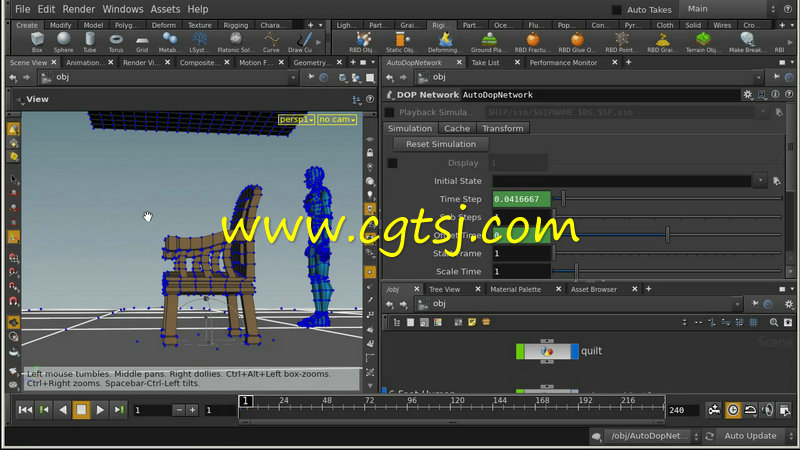Enable the Auto Takes checkbox

tap(616, 9)
